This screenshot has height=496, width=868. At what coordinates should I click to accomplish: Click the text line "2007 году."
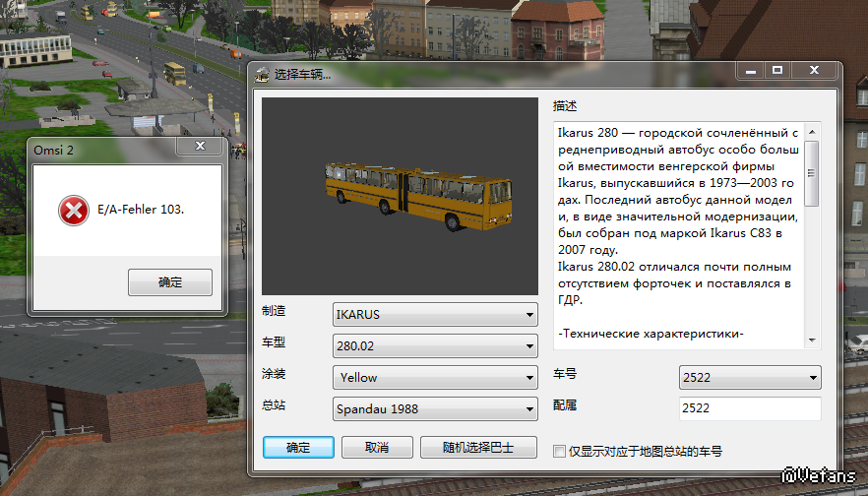tap(588, 250)
